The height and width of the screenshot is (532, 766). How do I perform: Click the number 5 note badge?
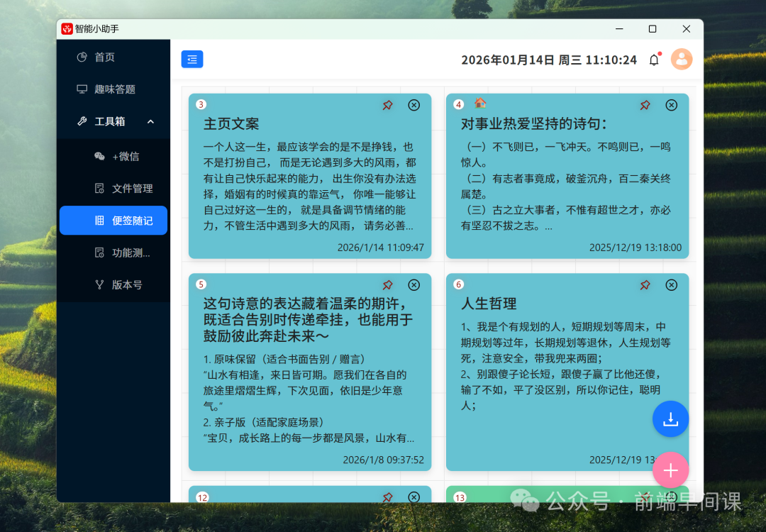[201, 284]
